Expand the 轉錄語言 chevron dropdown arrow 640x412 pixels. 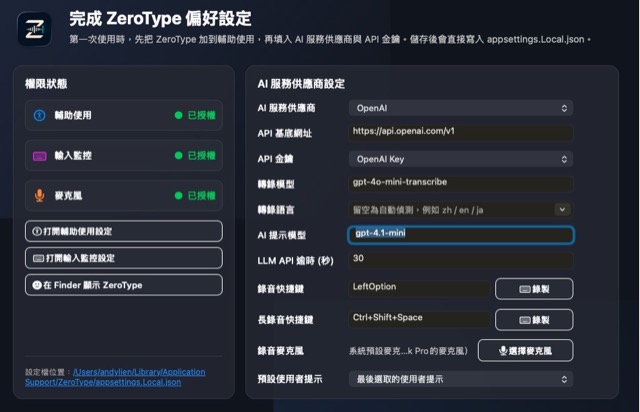pos(562,209)
